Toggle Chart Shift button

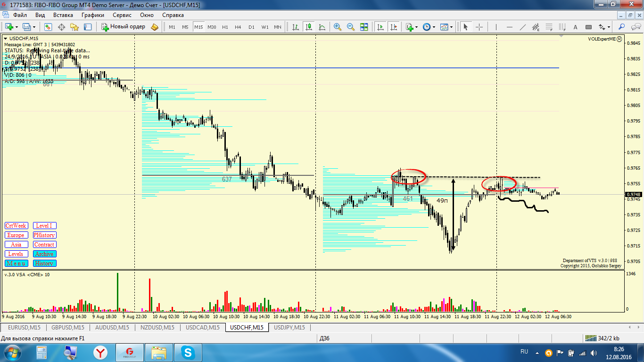(x=394, y=27)
